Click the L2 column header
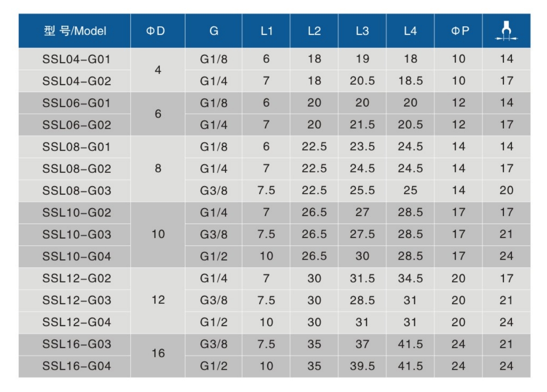The height and width of the screenshot is (392, 547). click(x=314, y=32)
